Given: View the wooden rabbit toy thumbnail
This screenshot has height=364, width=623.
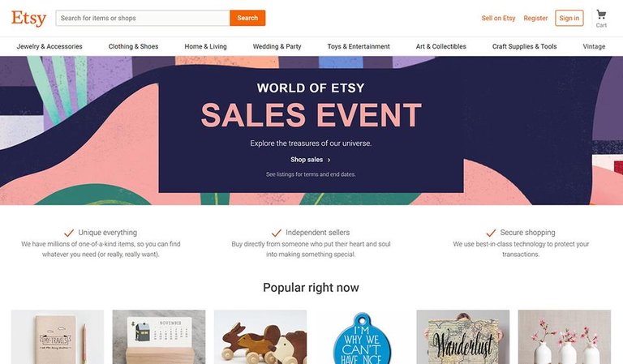Looking at the screenshot, I should tap(260, 337).
